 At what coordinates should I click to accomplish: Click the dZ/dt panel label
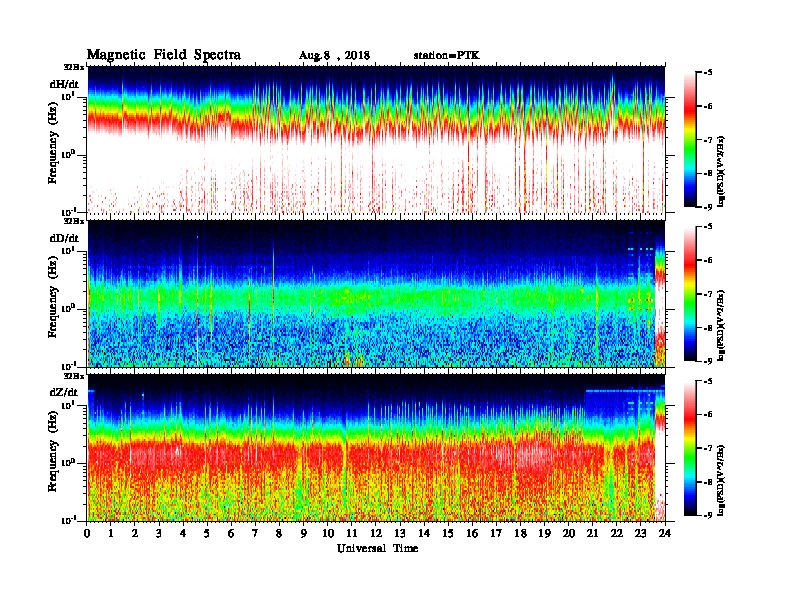tap(64, 392)
